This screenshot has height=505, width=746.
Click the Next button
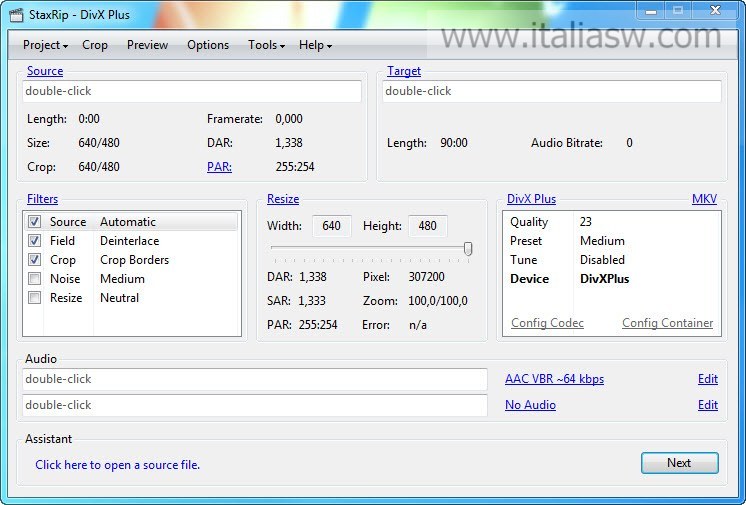679,463
